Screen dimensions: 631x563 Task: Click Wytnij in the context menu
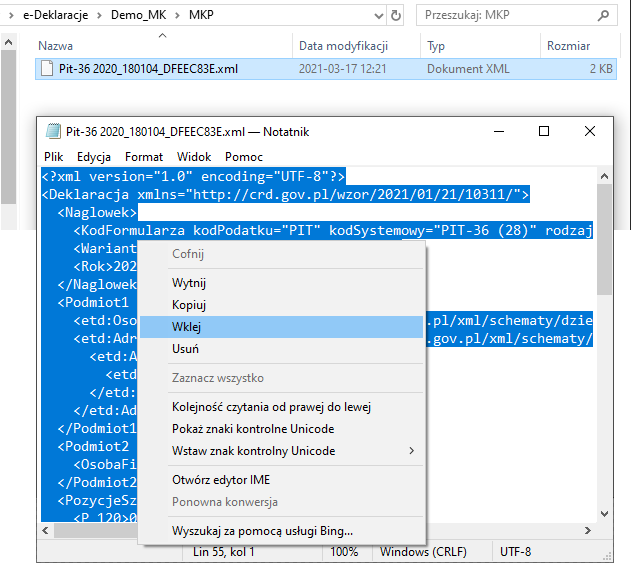coord(188,283)
